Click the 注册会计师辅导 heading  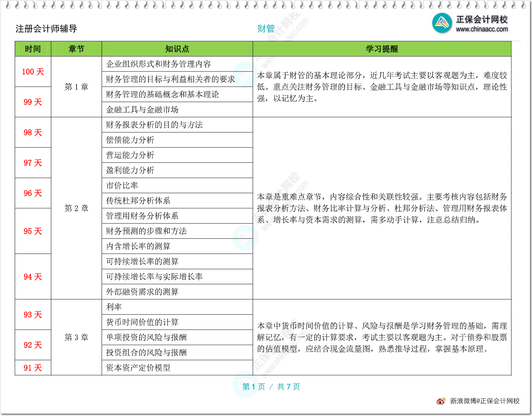pyautogui.click(x=46, y=29)
